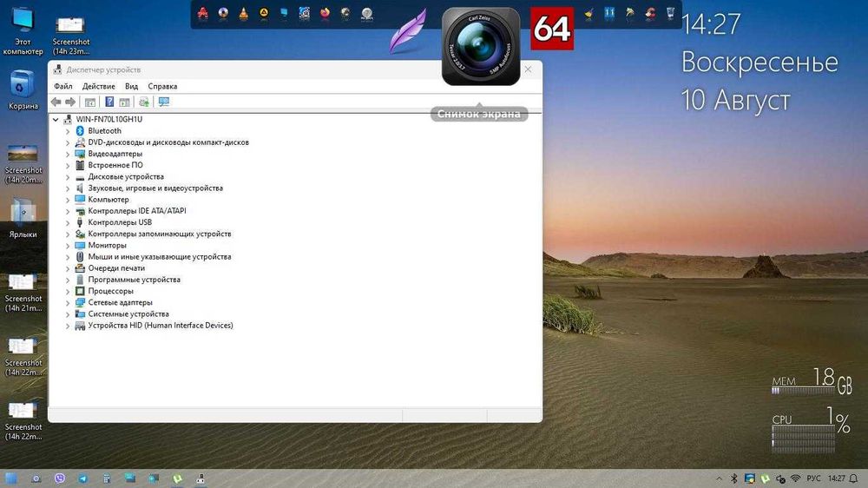
Task: Open the Действие menu
Action: [x=99, y=87]
